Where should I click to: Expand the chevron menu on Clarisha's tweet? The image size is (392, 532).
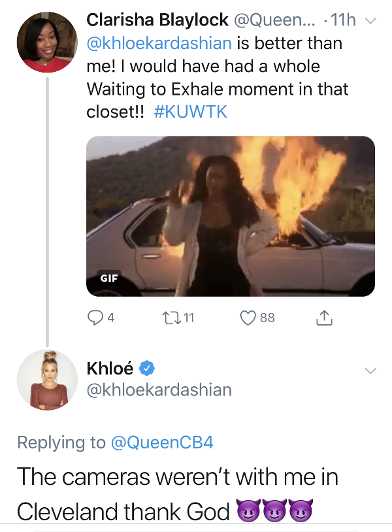pos(370,21)
